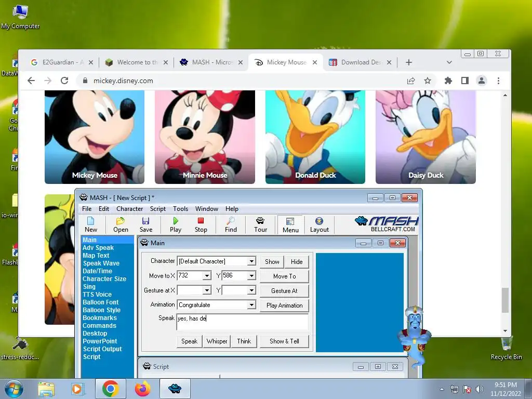Viewport: 532px width, 399px height.
Task: Click the Layout toolbar icon
Action: 320,224
